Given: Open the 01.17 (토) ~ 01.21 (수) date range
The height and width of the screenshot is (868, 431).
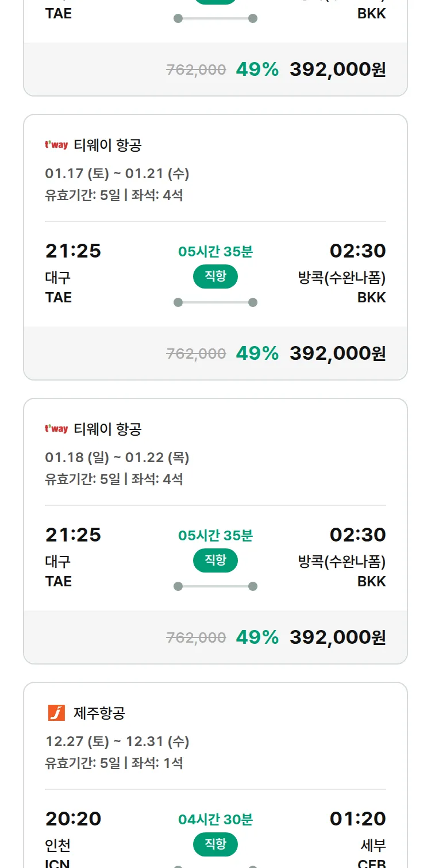Looking at the screenshot, I should click(x=117, y=174).
